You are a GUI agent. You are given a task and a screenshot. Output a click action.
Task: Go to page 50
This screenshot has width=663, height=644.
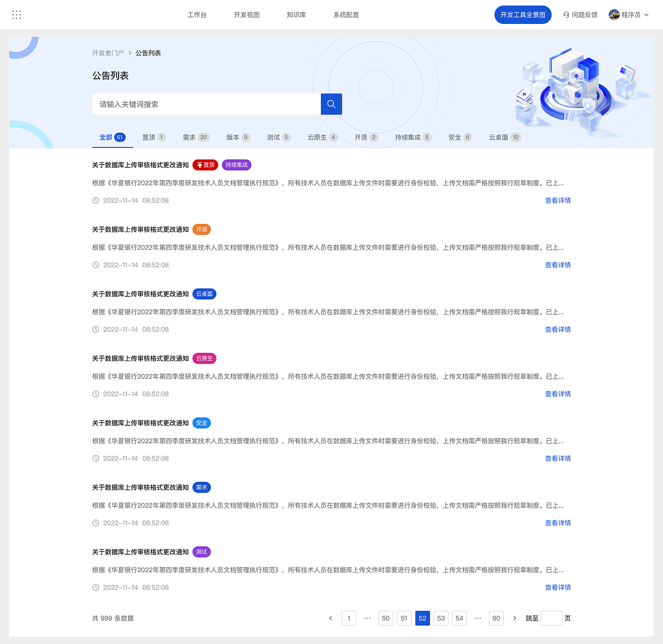point(386,618)
